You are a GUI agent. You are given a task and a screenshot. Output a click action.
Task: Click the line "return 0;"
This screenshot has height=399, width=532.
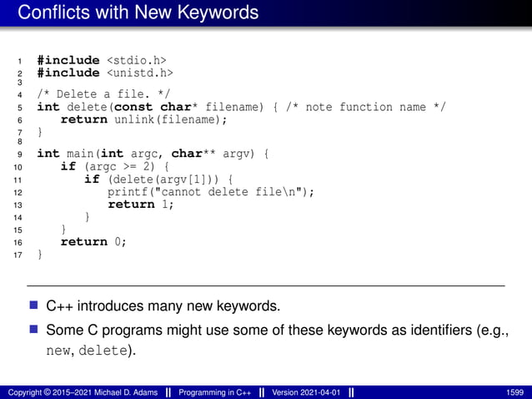(93, 242)
